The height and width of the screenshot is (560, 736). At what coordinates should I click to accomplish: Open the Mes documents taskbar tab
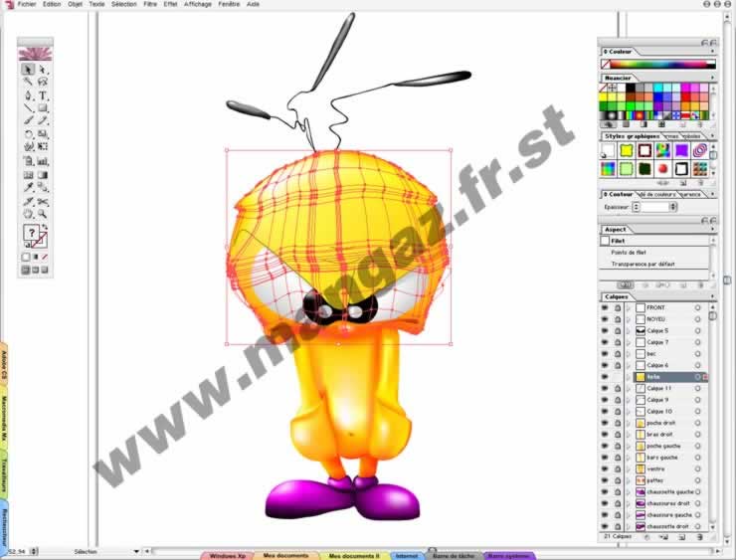pyautogui.click(x=285, y=556)
